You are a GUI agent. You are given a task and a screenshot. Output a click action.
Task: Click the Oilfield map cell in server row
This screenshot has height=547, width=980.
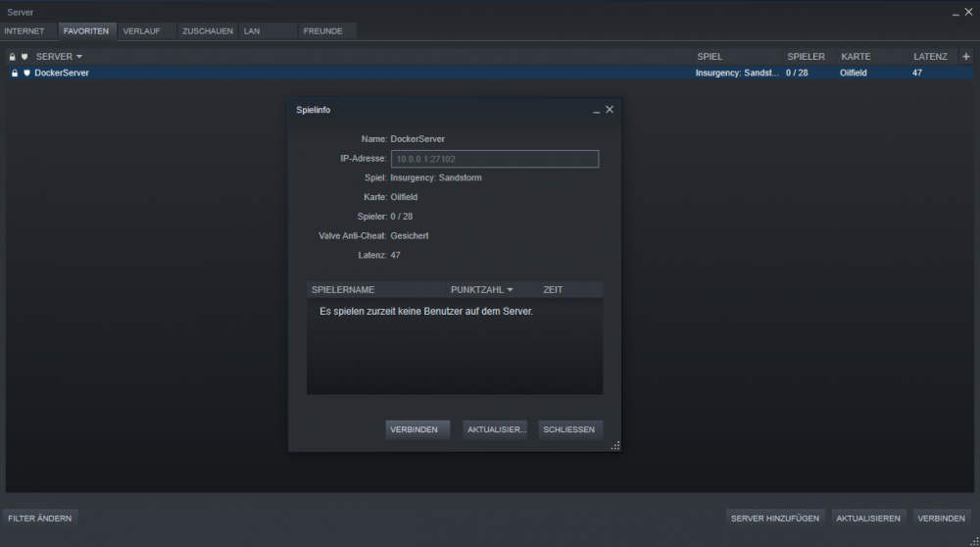[854, 74]
